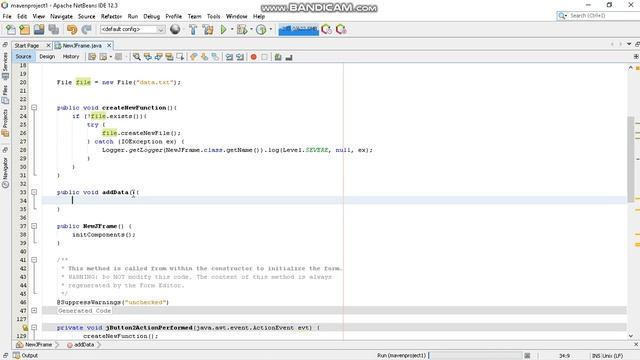The image size is (640, 360).
Task: Switch to Design view
Action: (47, 57)
